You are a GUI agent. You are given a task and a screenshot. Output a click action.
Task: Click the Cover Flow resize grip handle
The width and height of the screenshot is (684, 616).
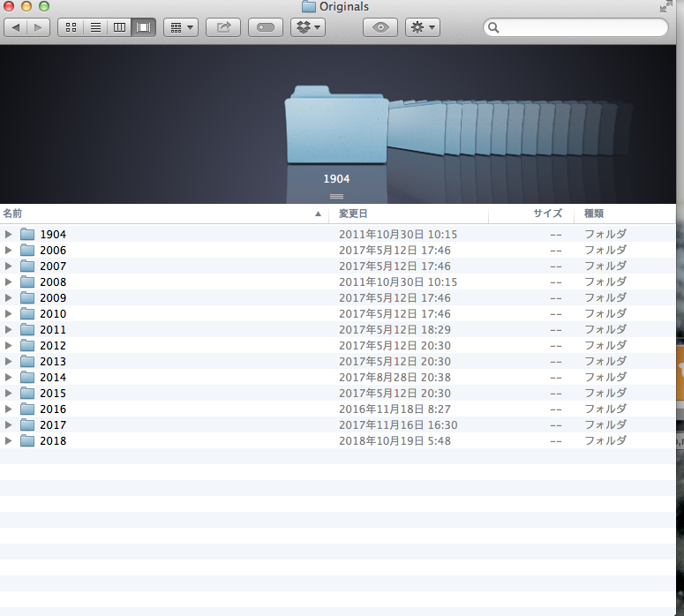[336, 196]
